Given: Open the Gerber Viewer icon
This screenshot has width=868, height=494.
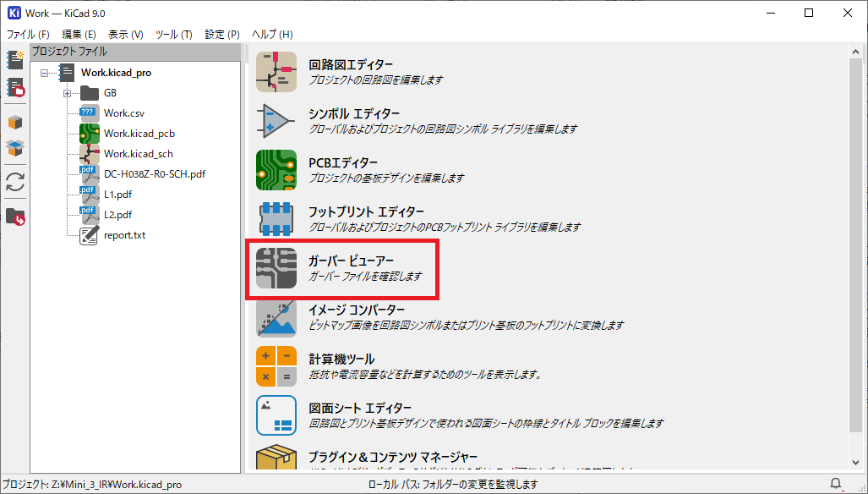Looking at the screenshot, I should pos(276,268).
